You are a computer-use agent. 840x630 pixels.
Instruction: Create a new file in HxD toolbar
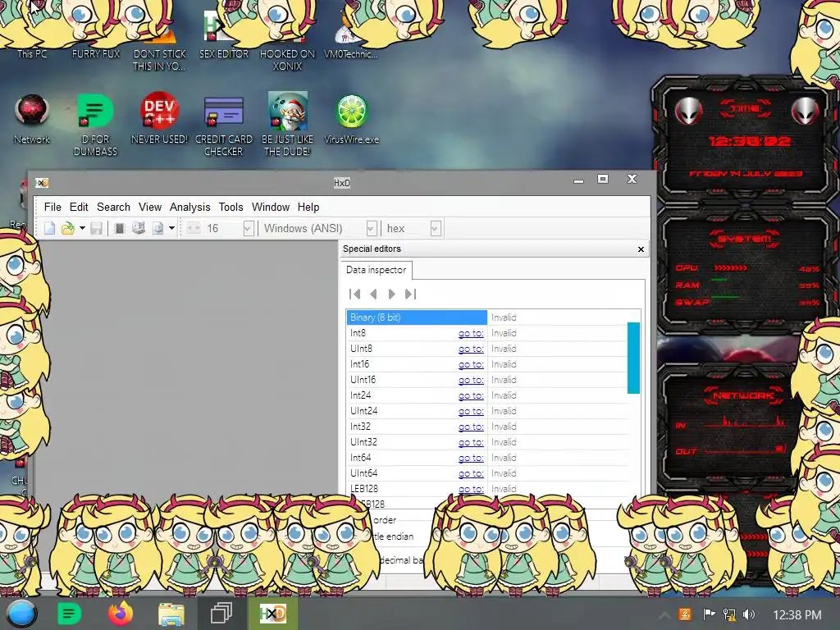[x=50, y=229]
